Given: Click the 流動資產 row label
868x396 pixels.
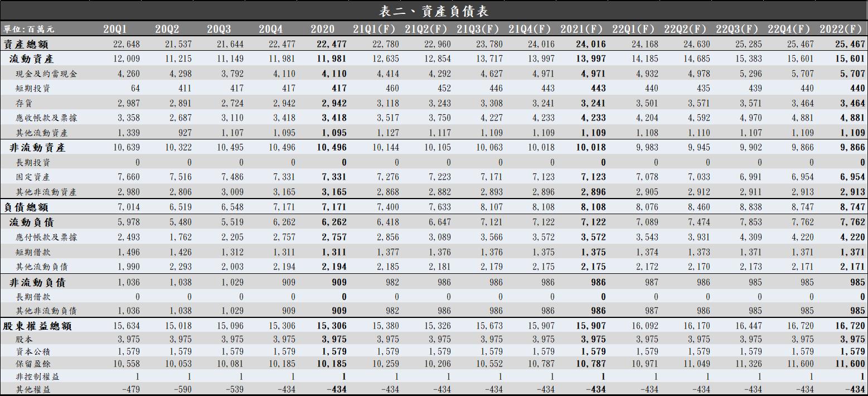Looking at the screenshot, I should (x=32, y=59).
